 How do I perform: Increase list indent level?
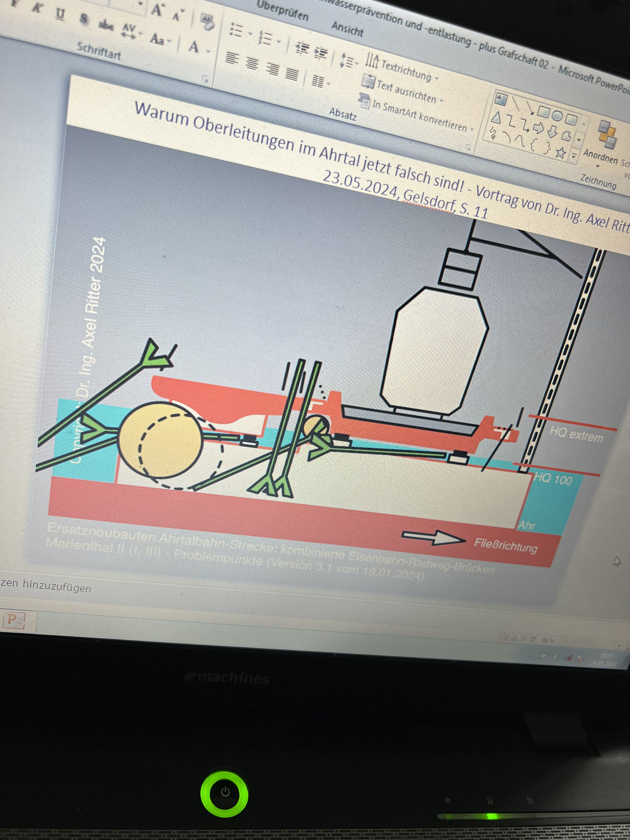pos(321,53)
